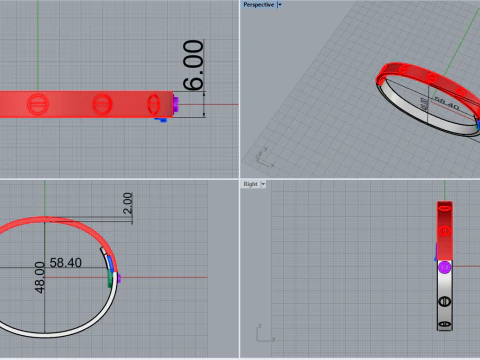
Task: Select the leftmost screw motif on the red band
Action: coord(38,104)
